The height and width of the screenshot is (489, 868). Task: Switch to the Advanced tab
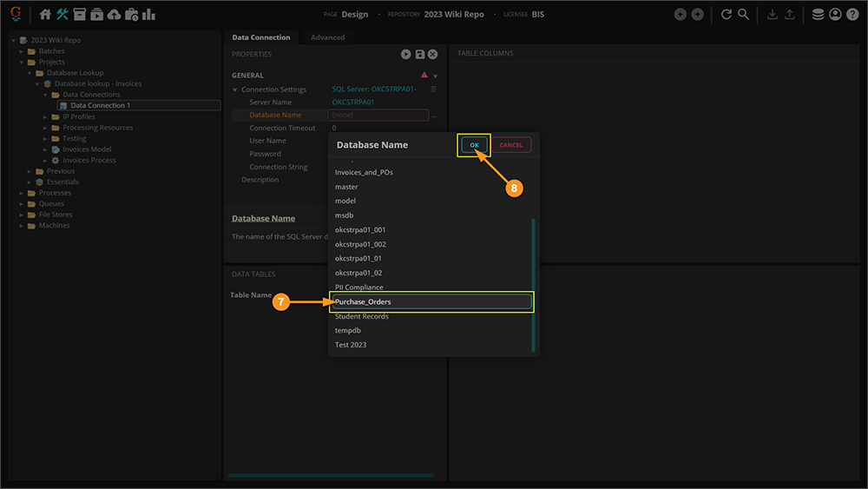327,37
